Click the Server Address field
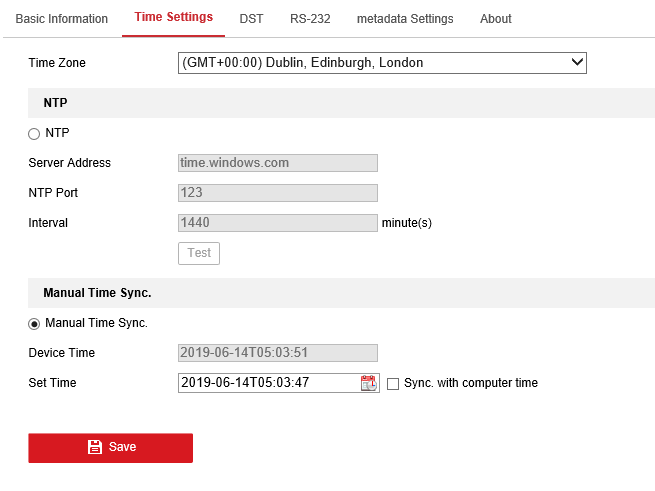The height and width of the screenshot is (491, 655). pos(277,163)
